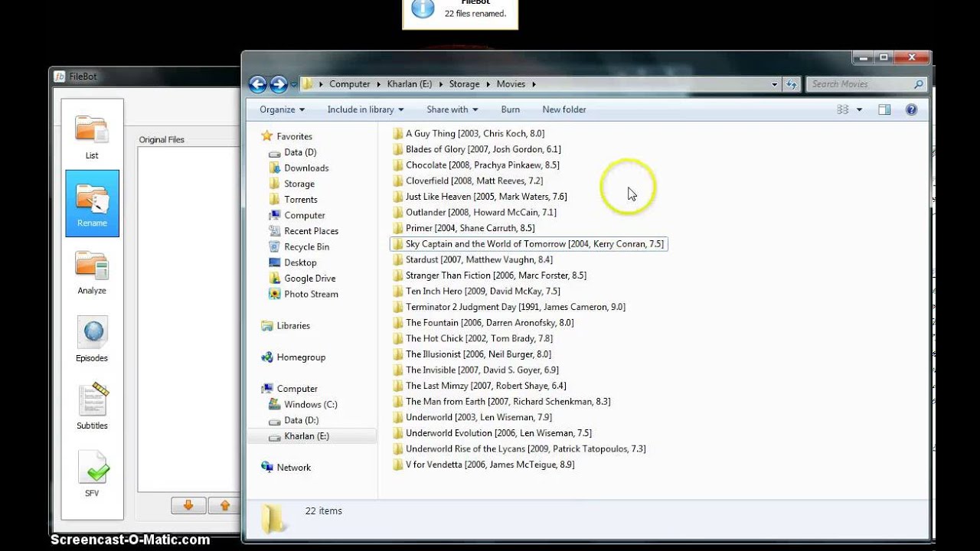This screenshot has height=551, width=980.
Task: Open Google Drive in Favorites
Action: tap(309, 279)
